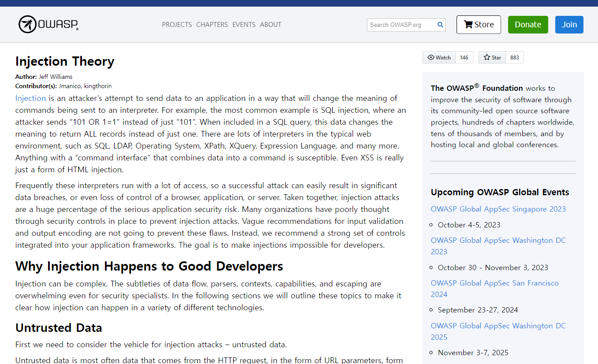Viewport: 598px width, 364px height.
Task: Click the date September 23-27, 2024
Action: (x=478, y=310)
